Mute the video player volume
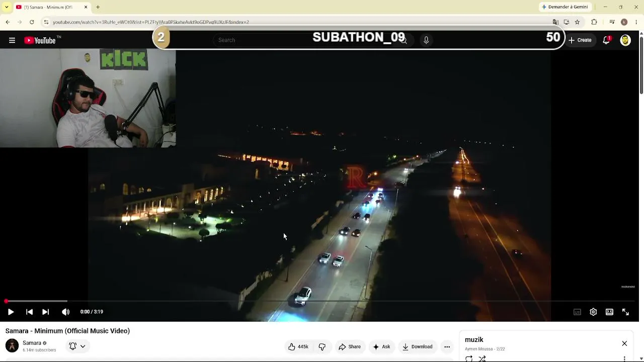Viewport: 644px width, 362px height. tap(65, 312)
